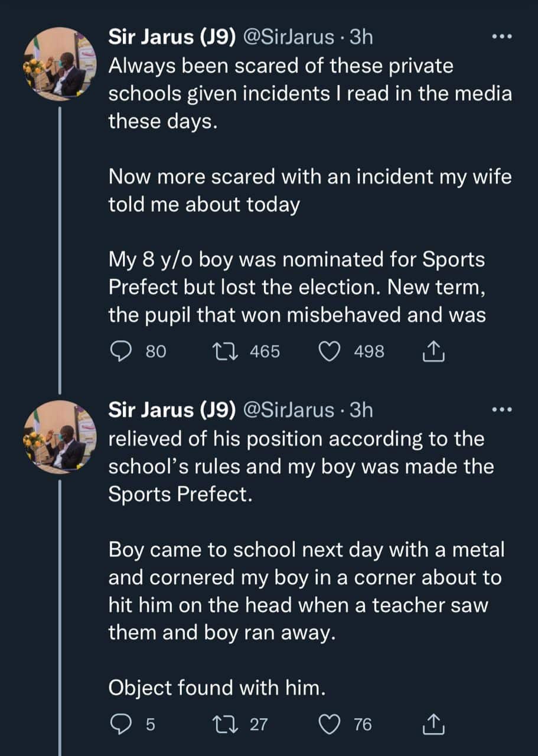
Task: Click the Sir Jarus (J9) name on first tweet
Action: point(172,37)
